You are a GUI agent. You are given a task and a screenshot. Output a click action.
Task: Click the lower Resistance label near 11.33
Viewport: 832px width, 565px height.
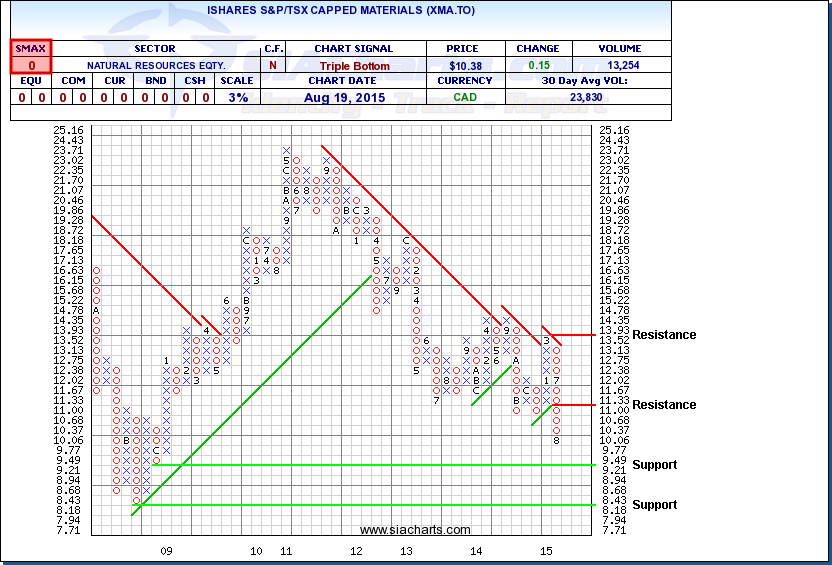pos(664,405)
